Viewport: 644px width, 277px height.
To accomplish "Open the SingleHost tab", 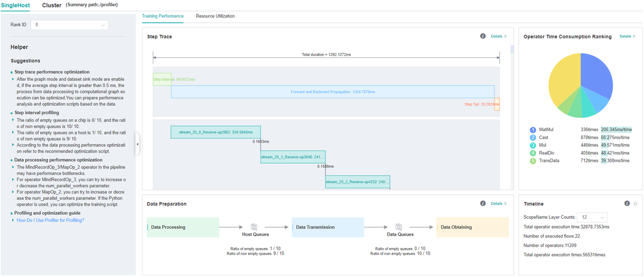I will tap(15, 5).
